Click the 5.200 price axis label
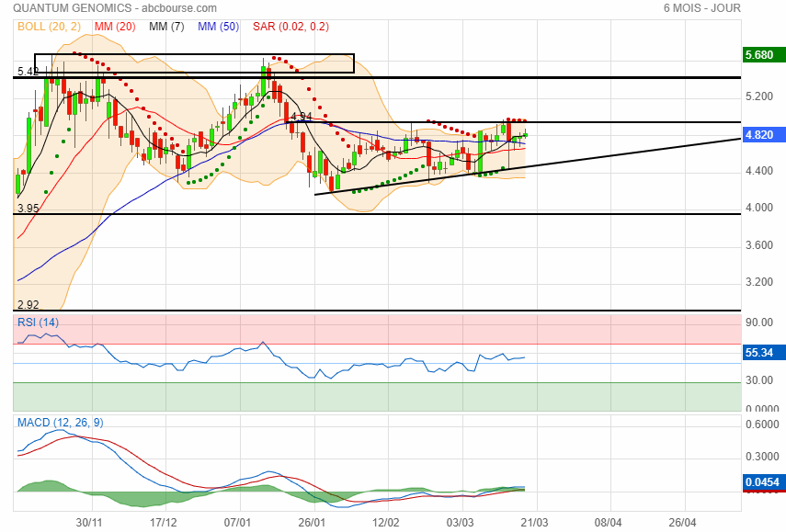This screenshot has height=532, width=786. coord(759,96)
